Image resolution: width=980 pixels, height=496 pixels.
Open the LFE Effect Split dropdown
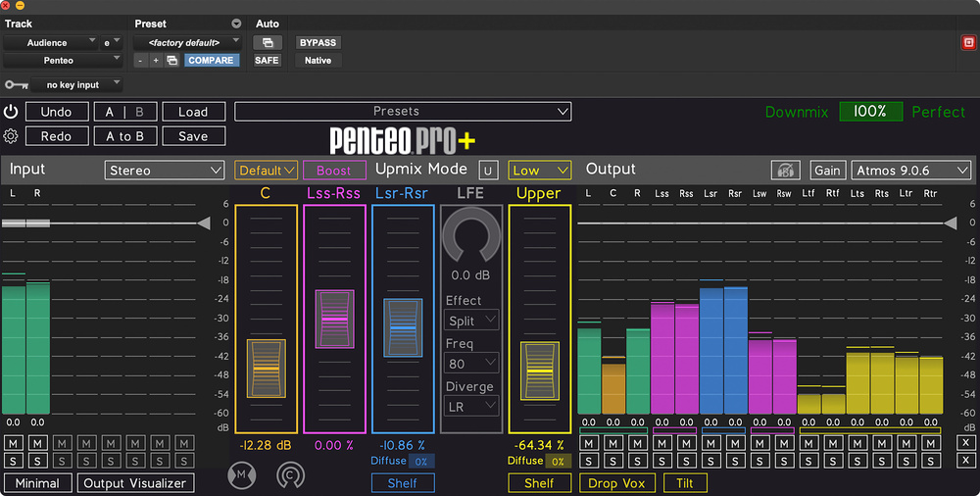point(471,321)
